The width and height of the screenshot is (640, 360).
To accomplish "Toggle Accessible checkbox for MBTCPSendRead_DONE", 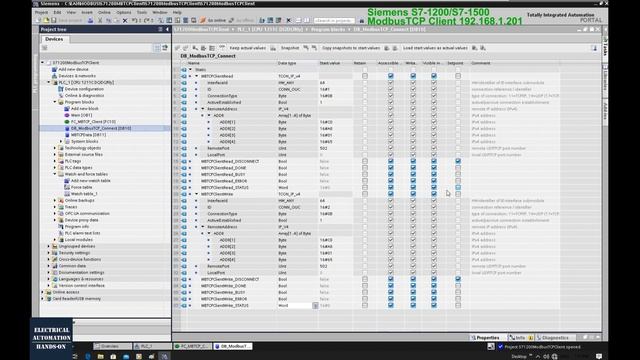I will [x=391, y=168].
